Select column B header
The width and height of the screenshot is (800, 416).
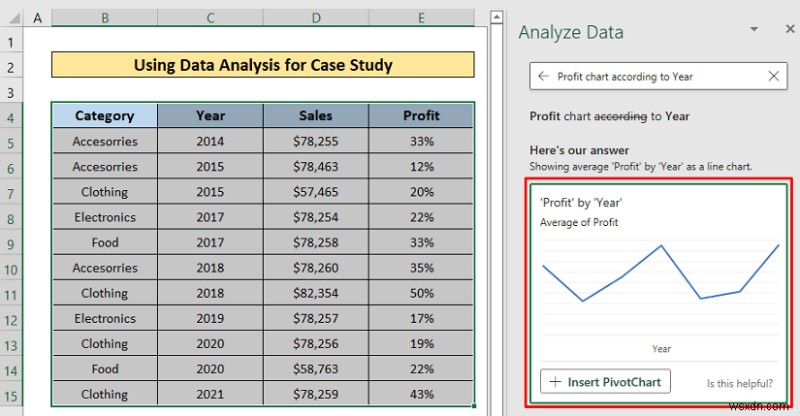[104, 19]
